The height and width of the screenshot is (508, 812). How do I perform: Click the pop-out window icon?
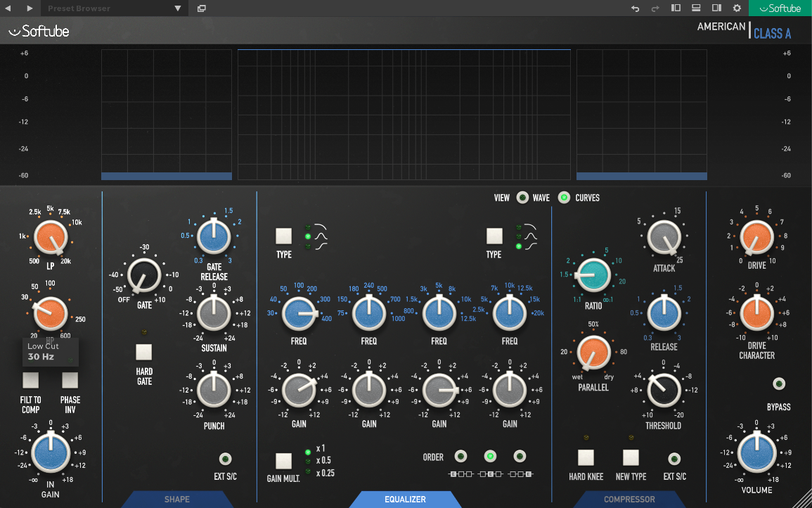(202, 8)
